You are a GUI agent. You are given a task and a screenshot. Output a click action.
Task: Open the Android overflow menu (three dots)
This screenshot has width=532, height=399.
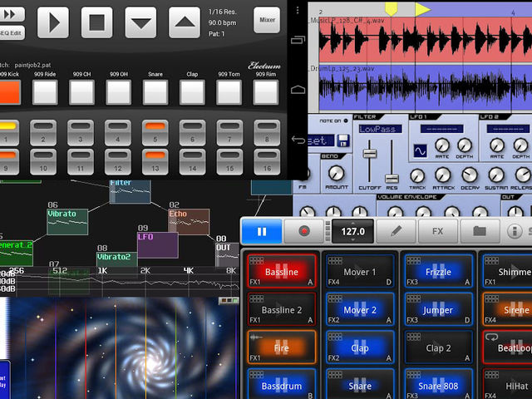[298, 10]
